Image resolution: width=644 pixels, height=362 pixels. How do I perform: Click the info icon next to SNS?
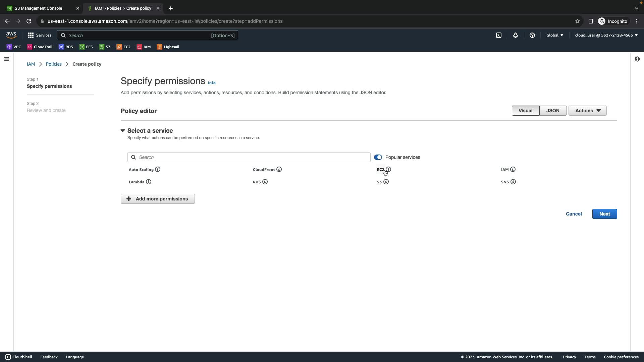click(x=513, y=182)
